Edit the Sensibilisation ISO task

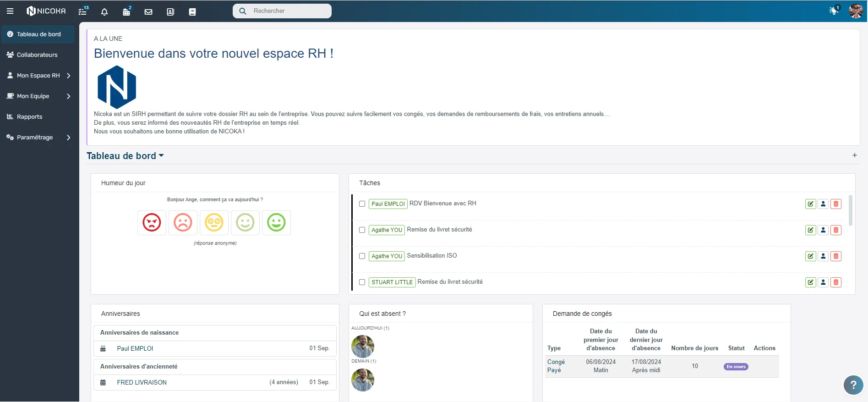pos(811,256)
